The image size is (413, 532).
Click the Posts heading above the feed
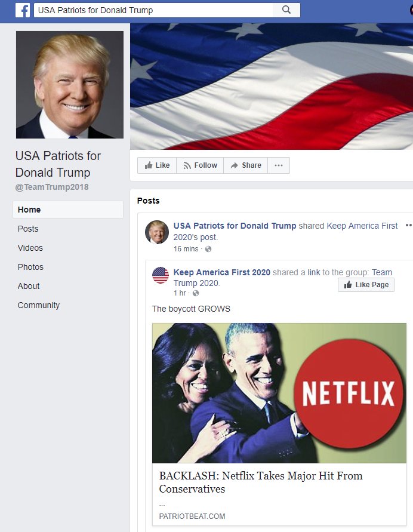[148, 201]
